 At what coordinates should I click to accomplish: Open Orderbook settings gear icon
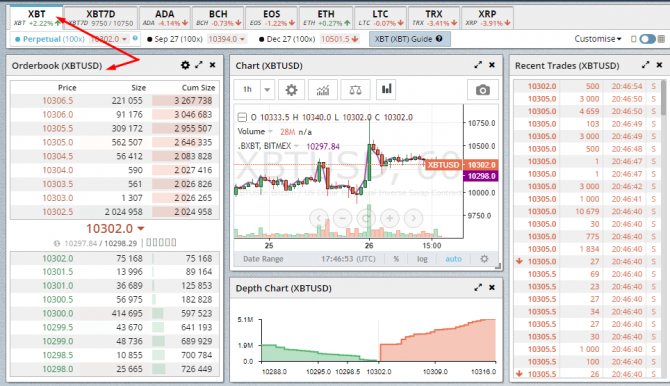coord(185,65)
